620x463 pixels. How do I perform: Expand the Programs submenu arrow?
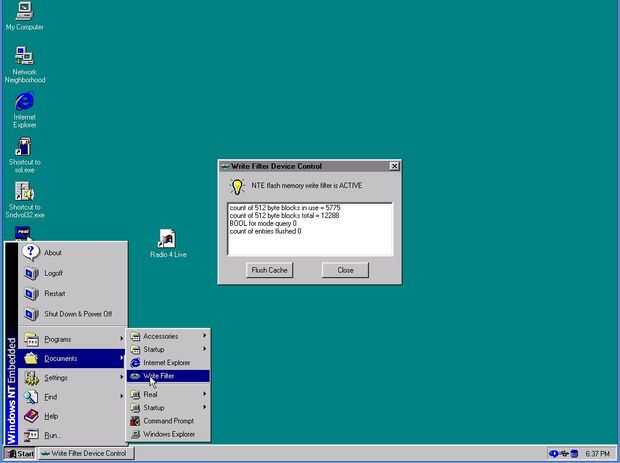[x=121, y=338]
